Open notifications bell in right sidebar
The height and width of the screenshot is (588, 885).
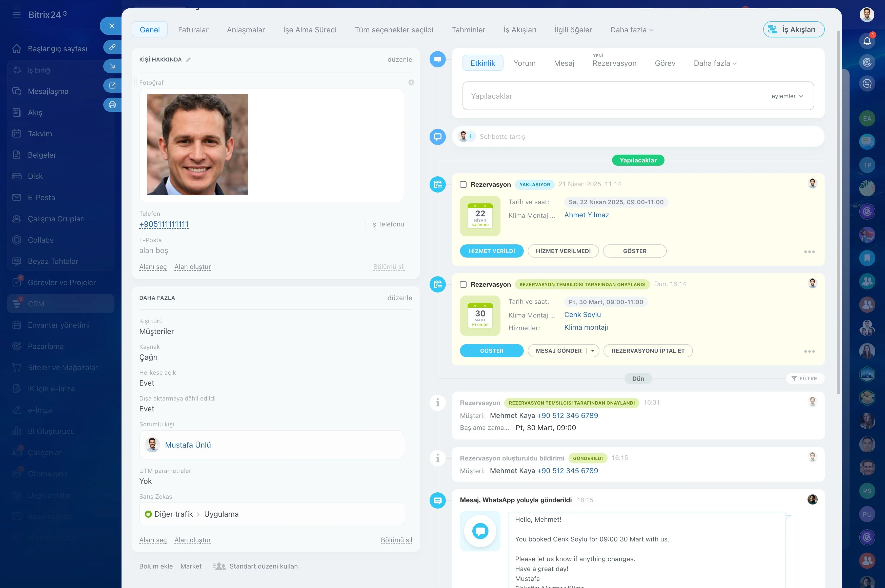click(867, 41)
